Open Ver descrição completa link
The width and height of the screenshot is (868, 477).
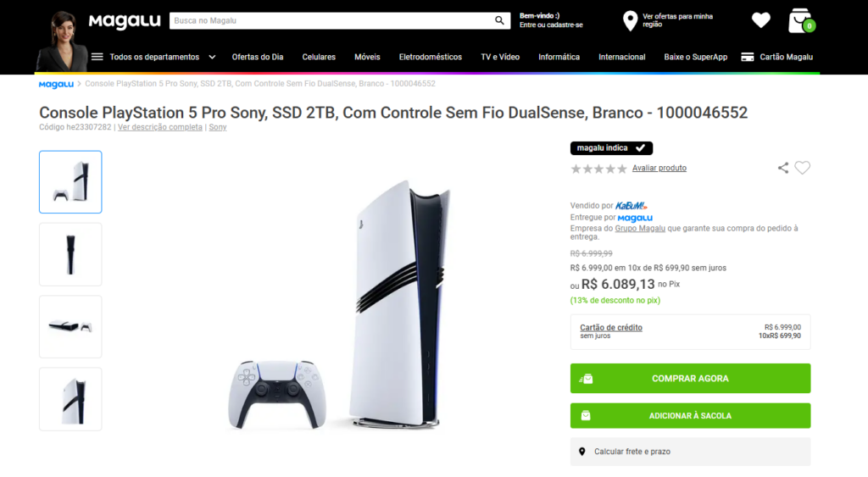click(x=160, y=127)
